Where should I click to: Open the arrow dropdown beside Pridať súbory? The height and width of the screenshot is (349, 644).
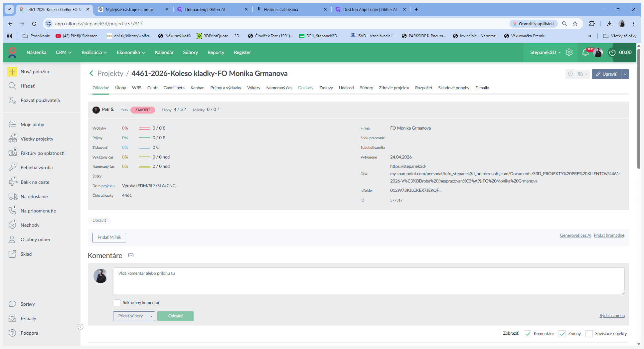point(151,316)
